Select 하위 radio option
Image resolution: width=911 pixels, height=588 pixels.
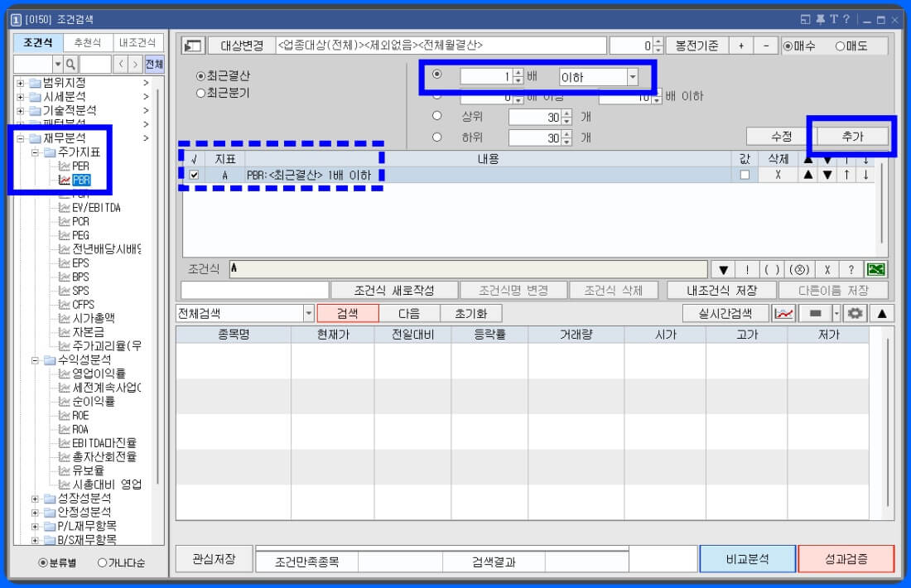pos(437,137)
